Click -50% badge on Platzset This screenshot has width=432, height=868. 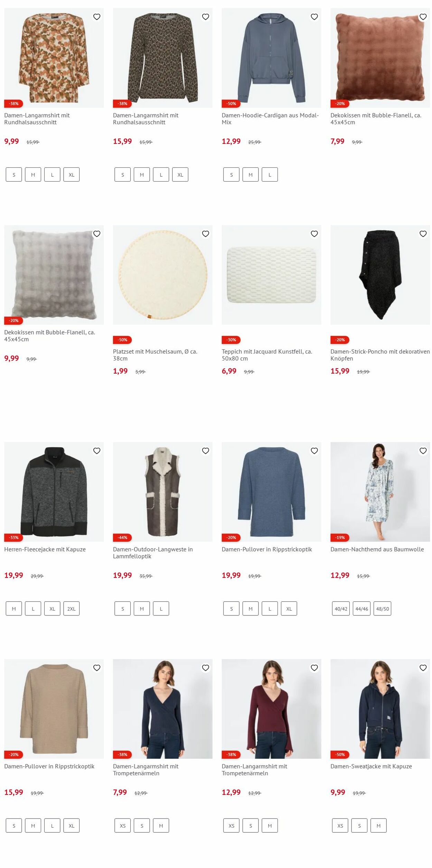pos(122,340)
